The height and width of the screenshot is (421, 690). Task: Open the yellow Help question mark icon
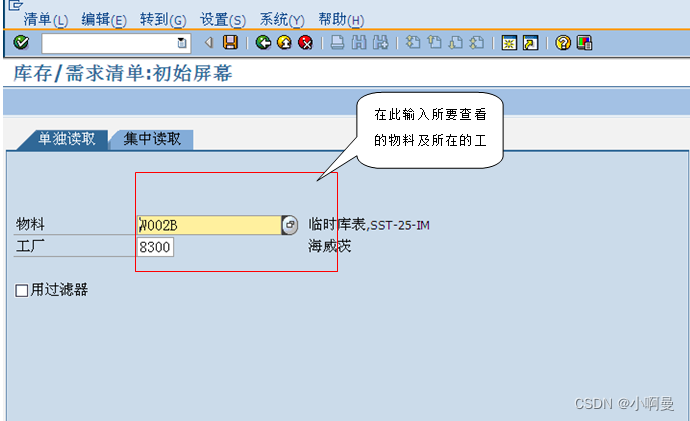pos(563,43)
